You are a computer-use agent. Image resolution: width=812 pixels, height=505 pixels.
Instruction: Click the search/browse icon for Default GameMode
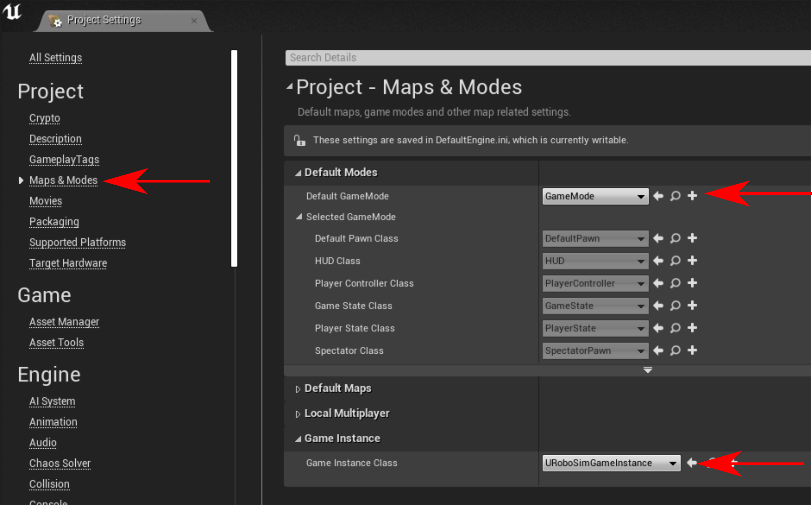pos(676,196)
